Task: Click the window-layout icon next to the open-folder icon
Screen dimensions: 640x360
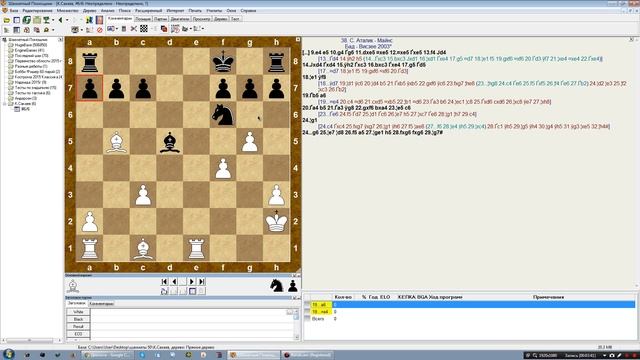Action: [x=17, y=20]
